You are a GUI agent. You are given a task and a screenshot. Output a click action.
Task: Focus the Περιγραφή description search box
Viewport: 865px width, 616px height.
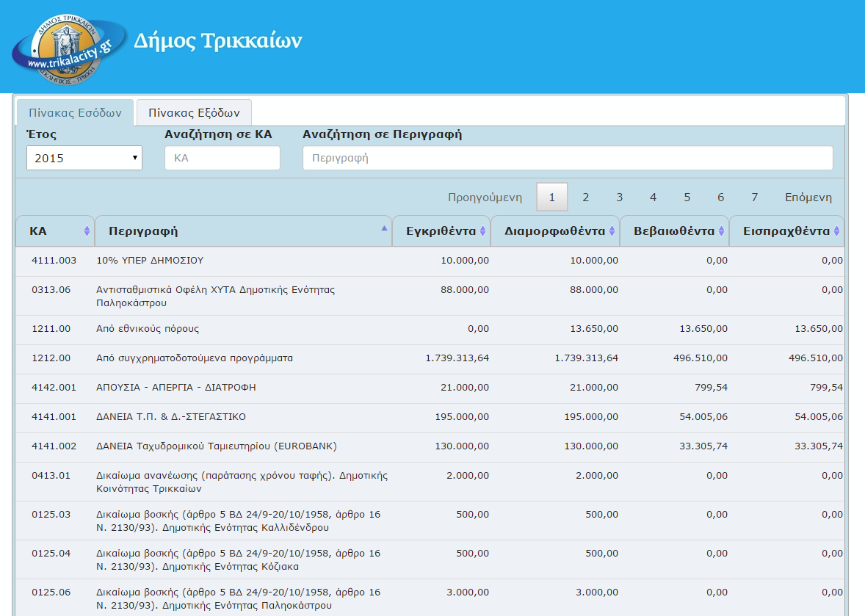(x=567, y=158)
